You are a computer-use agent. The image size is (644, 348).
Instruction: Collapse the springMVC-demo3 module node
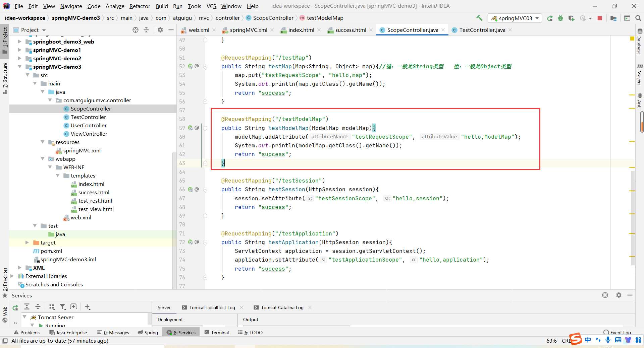(20, 67)
